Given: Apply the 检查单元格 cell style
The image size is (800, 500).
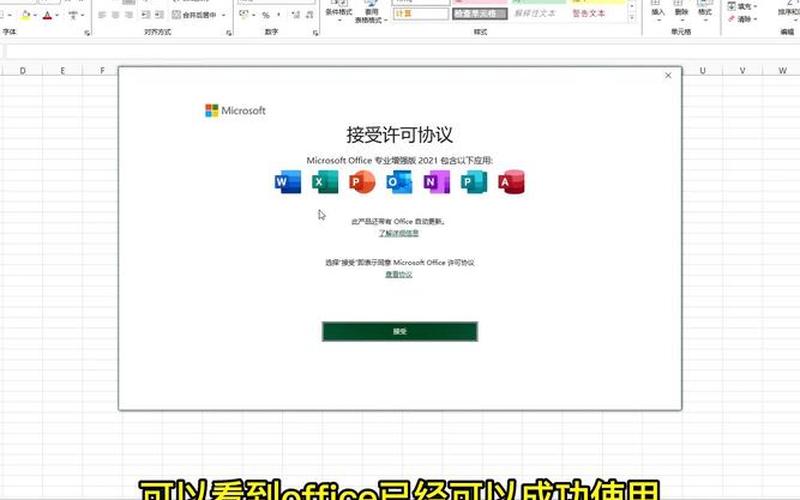Looking at the screenshot, I should (480, 13).
